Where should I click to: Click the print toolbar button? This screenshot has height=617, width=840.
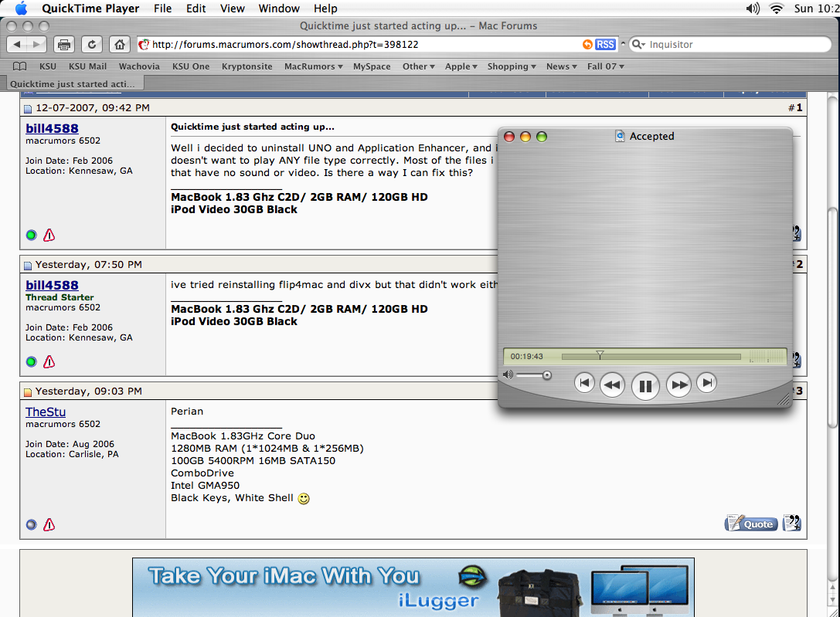click(x=63, y=45)
